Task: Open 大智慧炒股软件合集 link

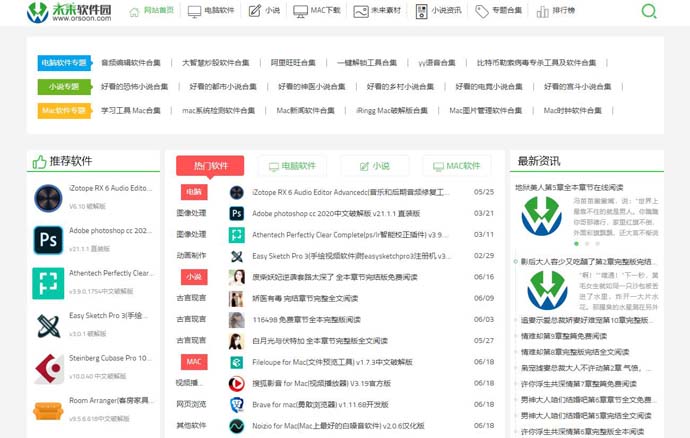Action: (216, 63)
